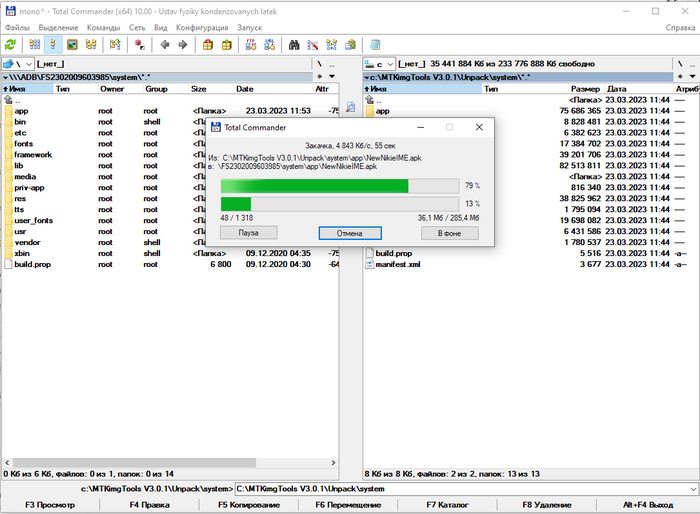
Task: Open the Вид menu
Action: tap(161, 28)
